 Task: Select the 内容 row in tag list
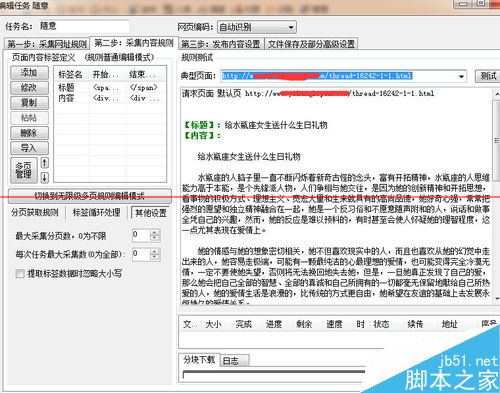click(110, 98)
